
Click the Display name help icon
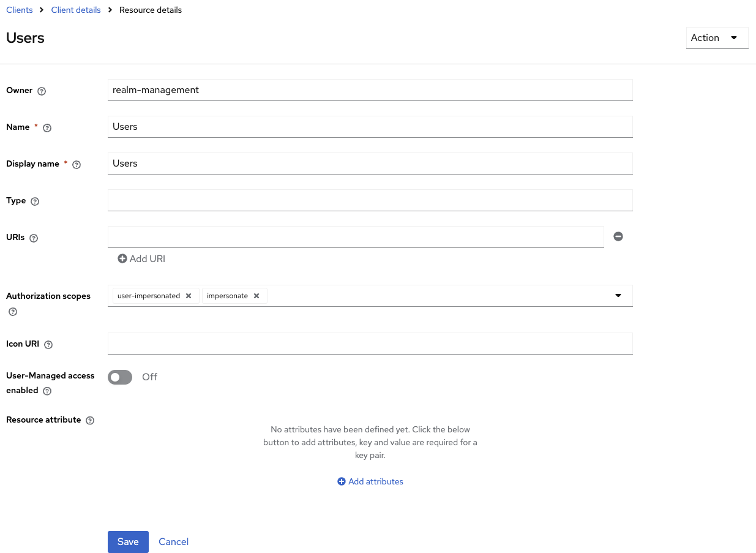[x=77, y=165]
